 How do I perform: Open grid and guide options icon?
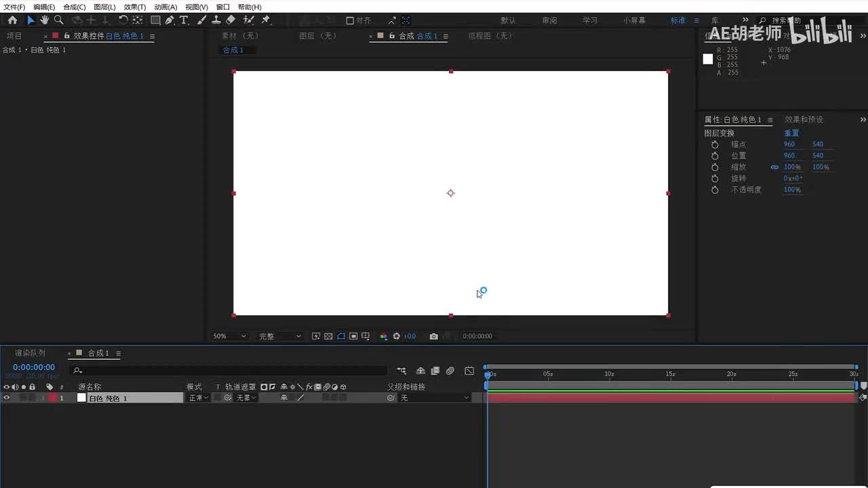click(366, 336)
